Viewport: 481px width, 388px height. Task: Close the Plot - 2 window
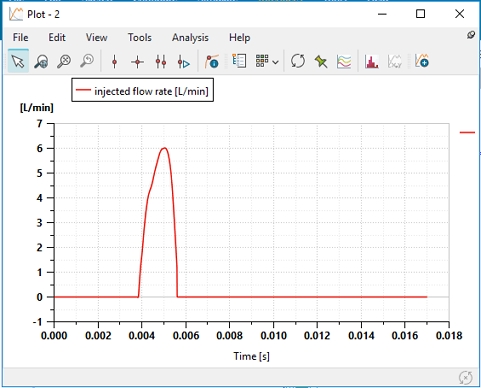click(459, 14)
